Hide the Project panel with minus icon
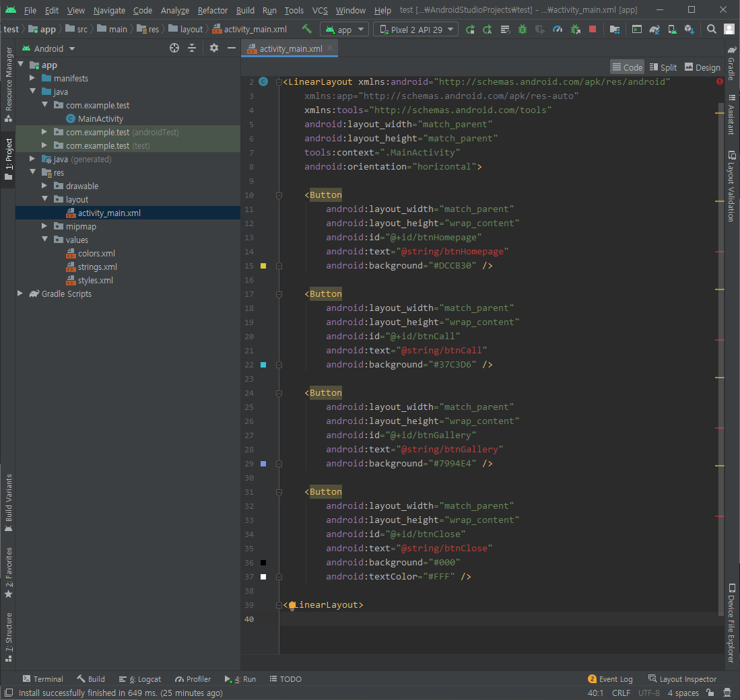Screen dimensions: 740x700 (231, 48)
